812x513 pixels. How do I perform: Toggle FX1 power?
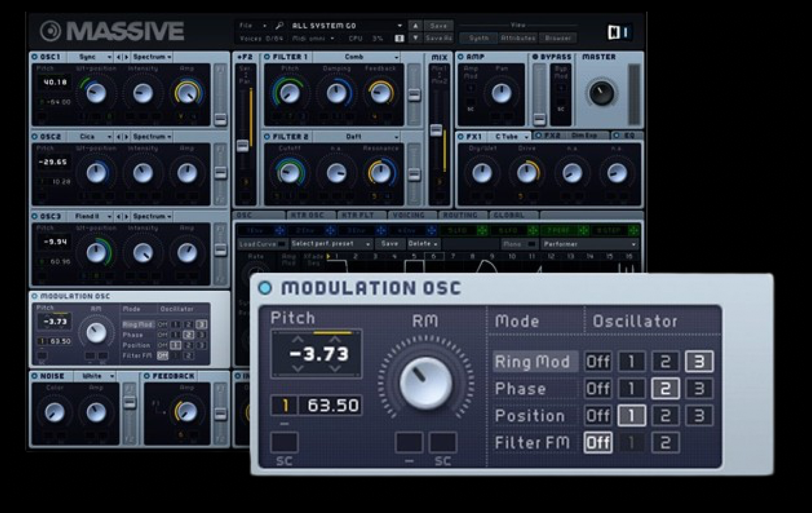point(461,137)
